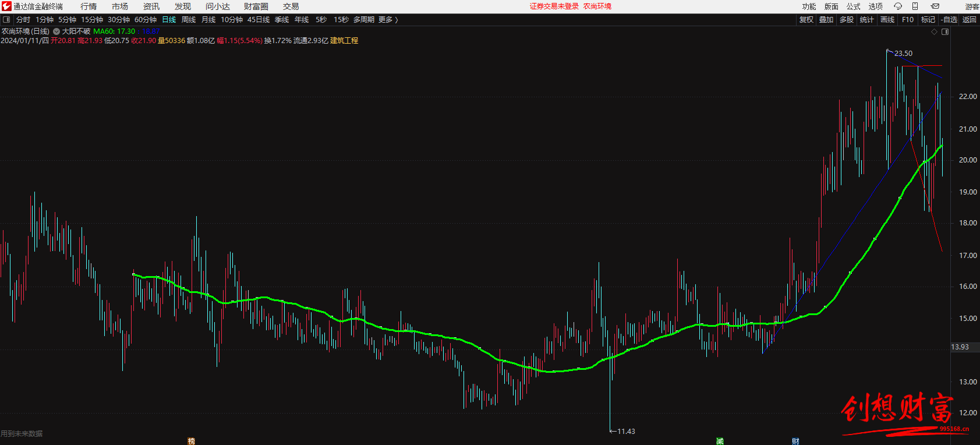The height and width of the screenshot is (445, 980).
Task: Open the 资讯 menu
Action: coord(151,6)
